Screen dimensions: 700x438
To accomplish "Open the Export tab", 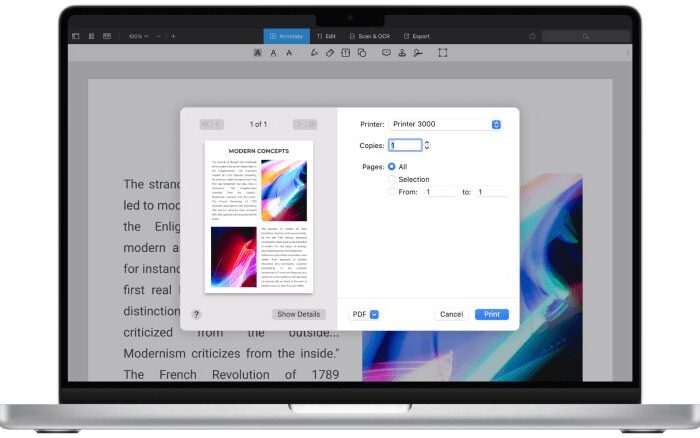I will tap(417, 36).
